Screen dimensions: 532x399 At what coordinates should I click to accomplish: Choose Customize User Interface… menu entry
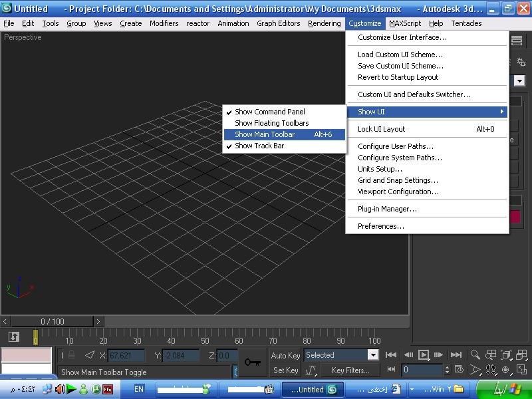pyautogui.click(x=427, y=37)
